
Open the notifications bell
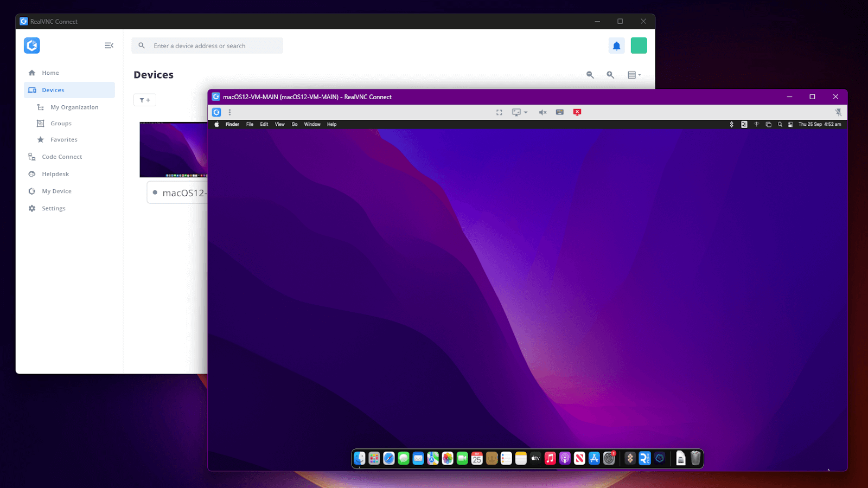616,46
